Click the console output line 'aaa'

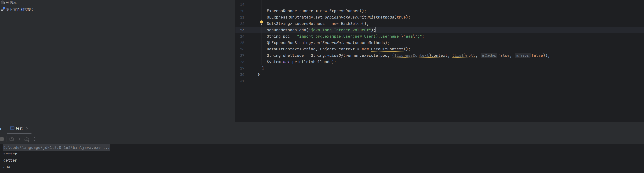7,167
